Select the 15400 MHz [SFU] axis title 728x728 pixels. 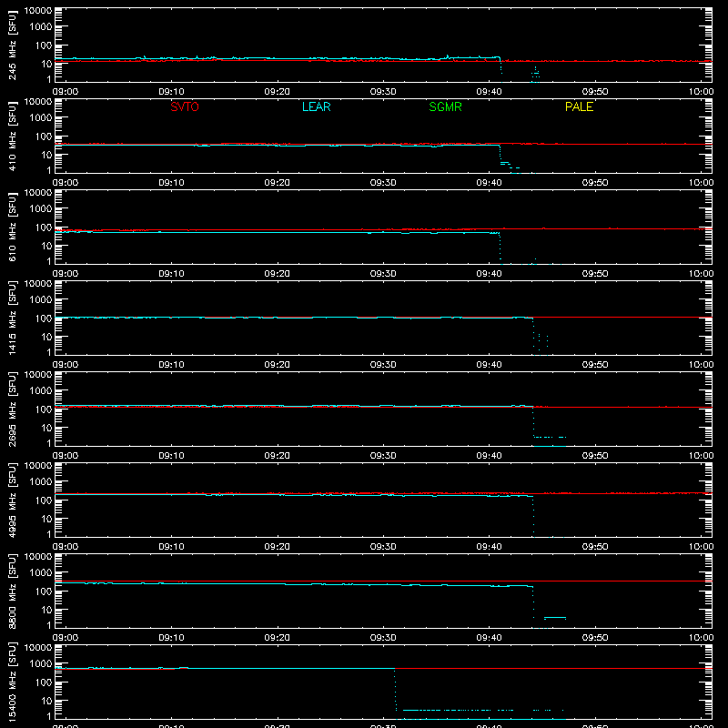[x=13, y=682]
